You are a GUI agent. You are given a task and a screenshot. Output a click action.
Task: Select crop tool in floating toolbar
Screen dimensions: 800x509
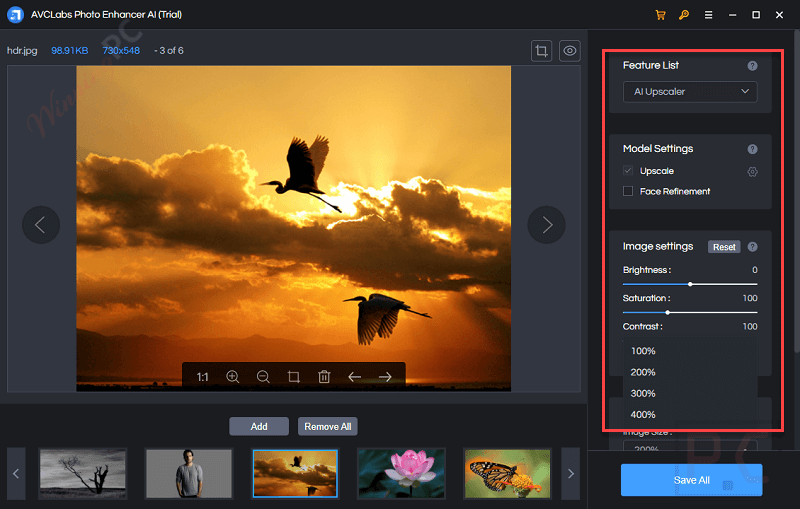(x=293, y=376)
